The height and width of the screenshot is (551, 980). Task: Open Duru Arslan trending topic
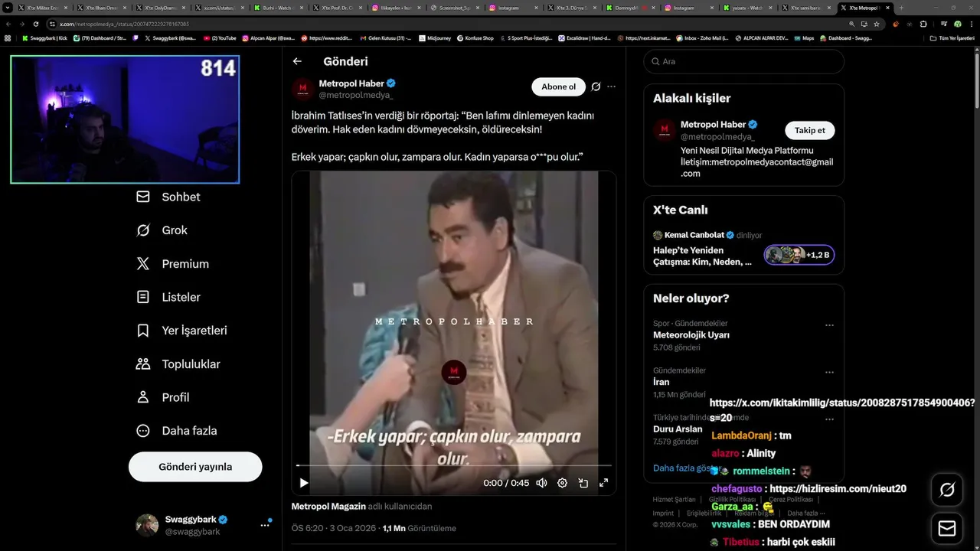tap(678, 429)
